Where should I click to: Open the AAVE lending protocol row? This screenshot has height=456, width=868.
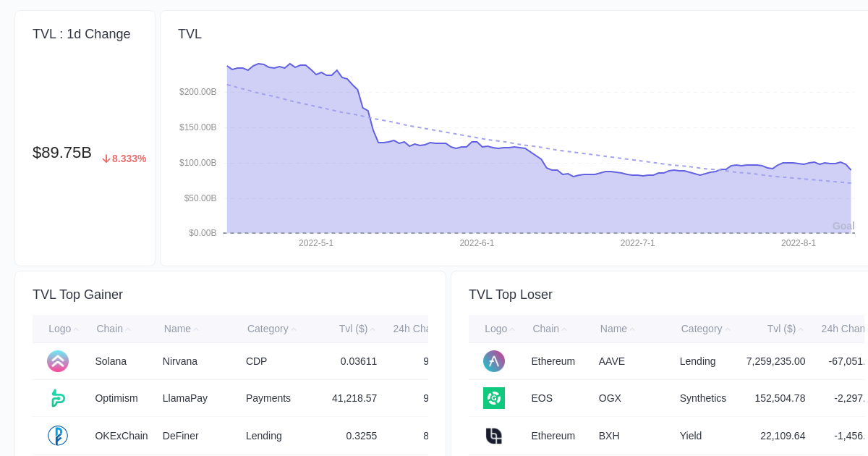tap(610, 360)
